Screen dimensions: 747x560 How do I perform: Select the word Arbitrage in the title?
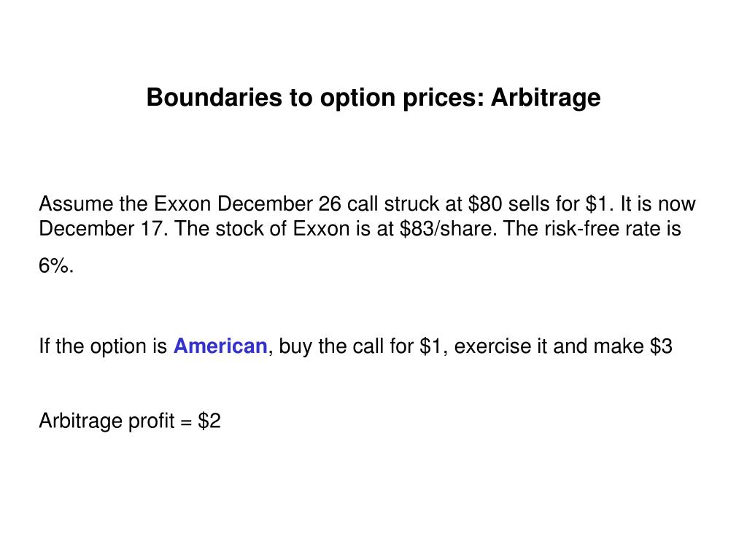[546, 98]
